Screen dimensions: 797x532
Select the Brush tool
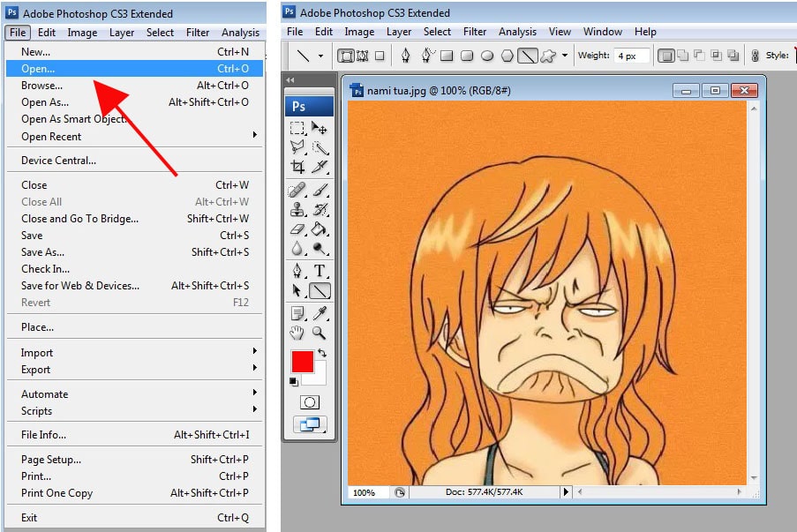(320, 190)
